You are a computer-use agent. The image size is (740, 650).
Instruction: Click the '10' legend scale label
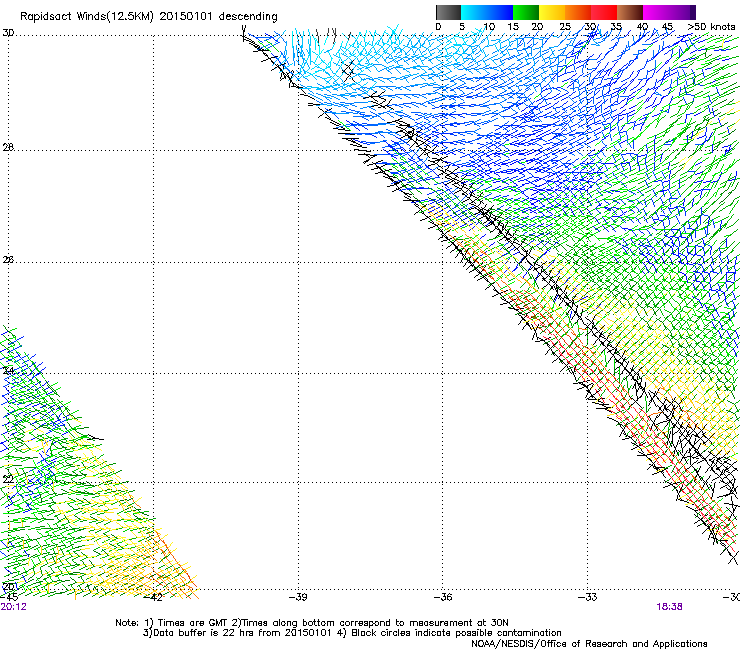pyautogui.click(x=489, y=26)
